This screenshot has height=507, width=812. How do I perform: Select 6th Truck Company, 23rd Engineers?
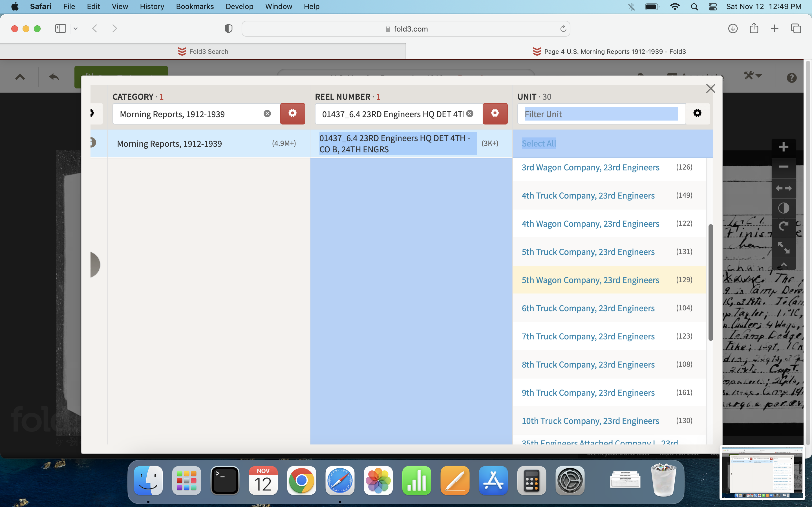click(588, 308)
